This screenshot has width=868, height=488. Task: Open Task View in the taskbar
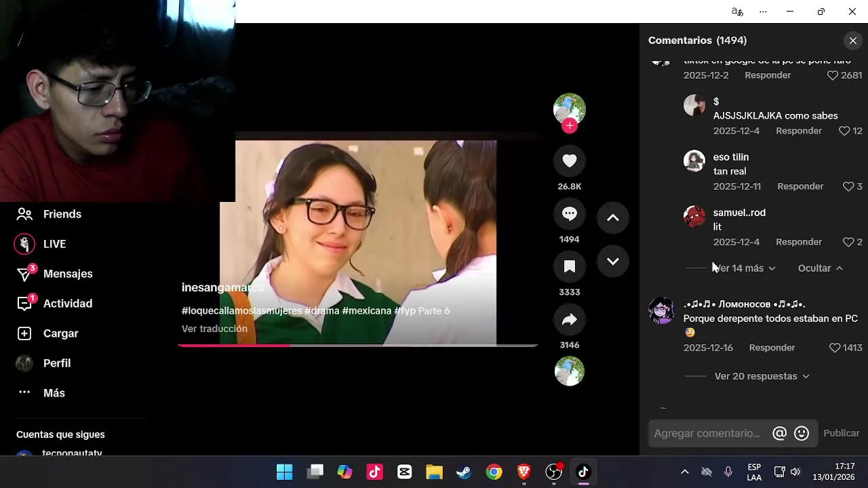coord(315,472)
